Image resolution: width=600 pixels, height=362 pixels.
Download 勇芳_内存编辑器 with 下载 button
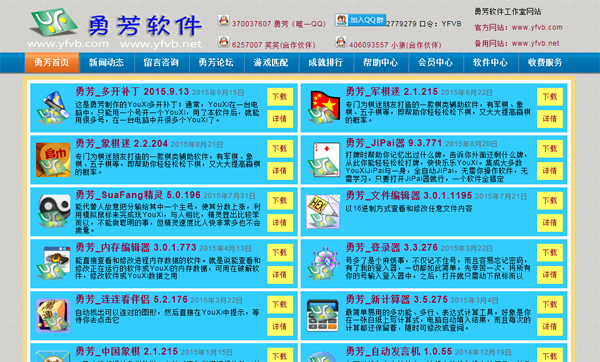[x=280, y=253]
